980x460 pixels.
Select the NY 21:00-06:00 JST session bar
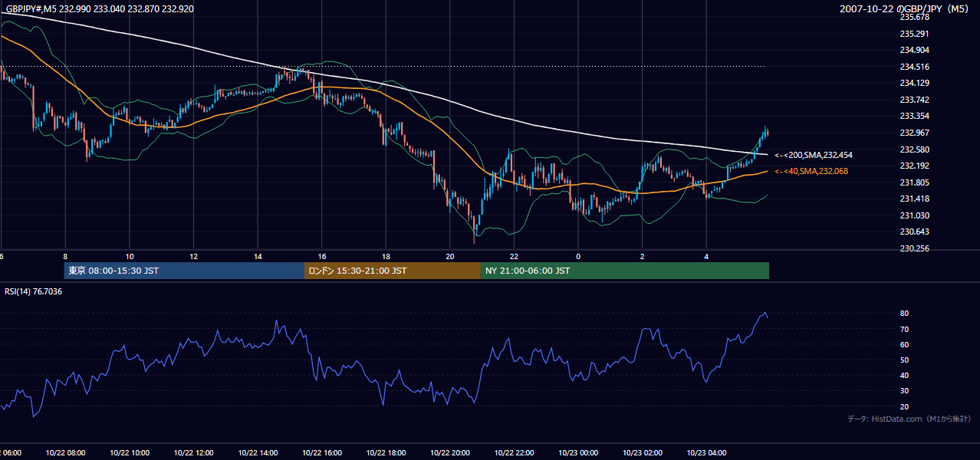[x=625, y=271]
